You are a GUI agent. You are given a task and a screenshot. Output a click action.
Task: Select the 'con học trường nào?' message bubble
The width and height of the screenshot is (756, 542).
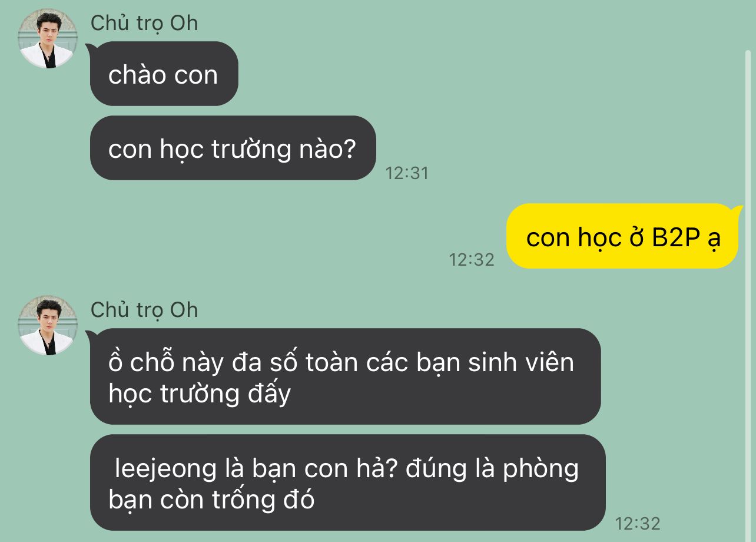coord(233,148)
